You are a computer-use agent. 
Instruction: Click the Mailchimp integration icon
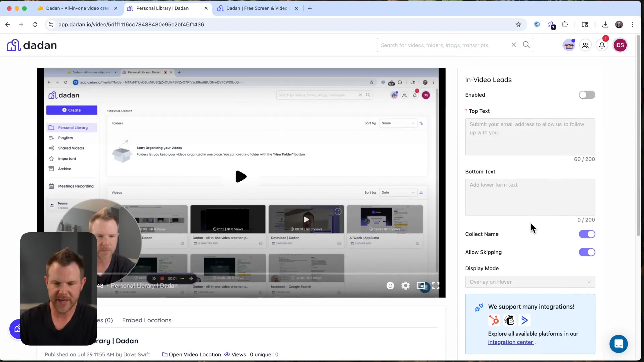[x=509, y=320]
